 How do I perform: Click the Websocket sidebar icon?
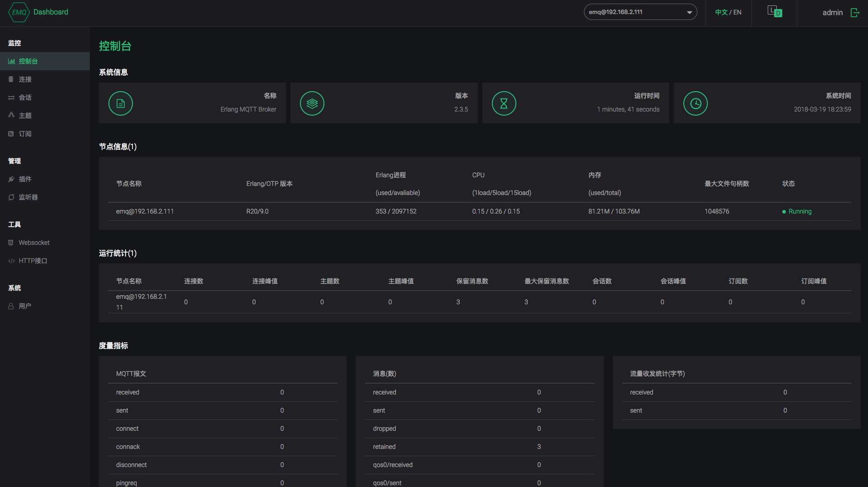(11, 243)
